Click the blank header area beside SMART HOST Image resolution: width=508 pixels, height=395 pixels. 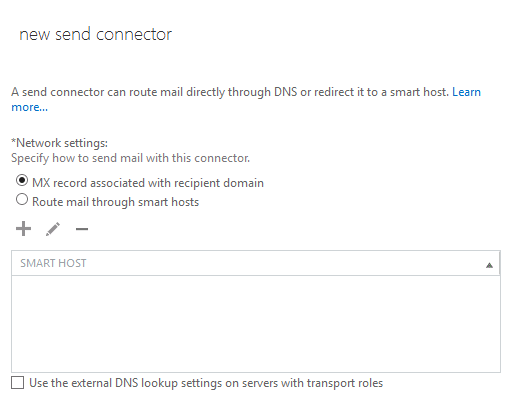coord(283,263)
